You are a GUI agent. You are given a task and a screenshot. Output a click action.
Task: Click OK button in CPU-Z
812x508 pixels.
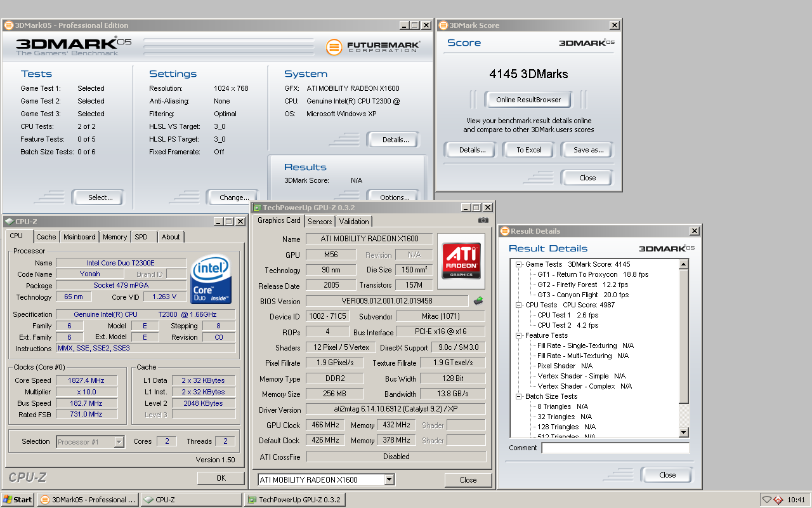(221, 478)
